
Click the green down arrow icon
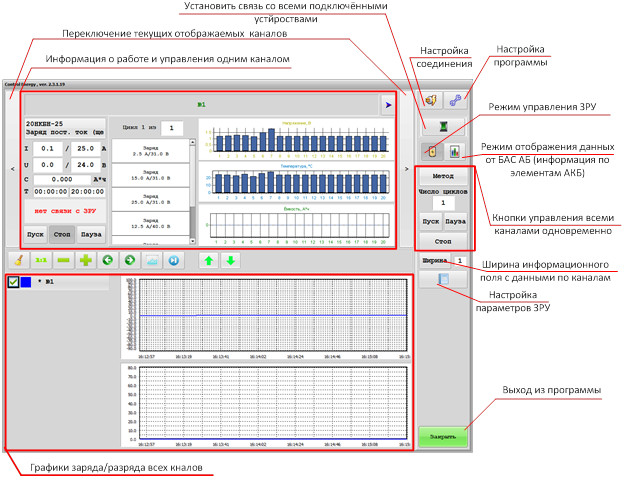pyautogui.click(x=230, y=260)
